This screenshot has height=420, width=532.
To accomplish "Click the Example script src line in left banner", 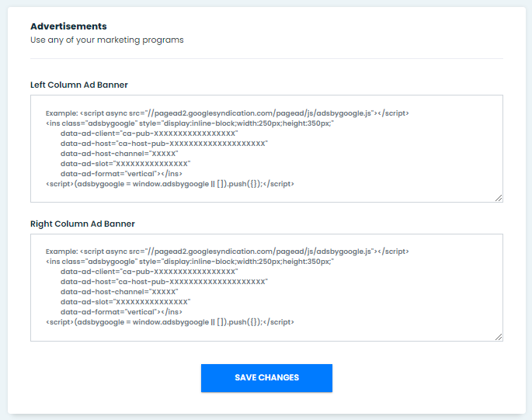I will (227, 113).
